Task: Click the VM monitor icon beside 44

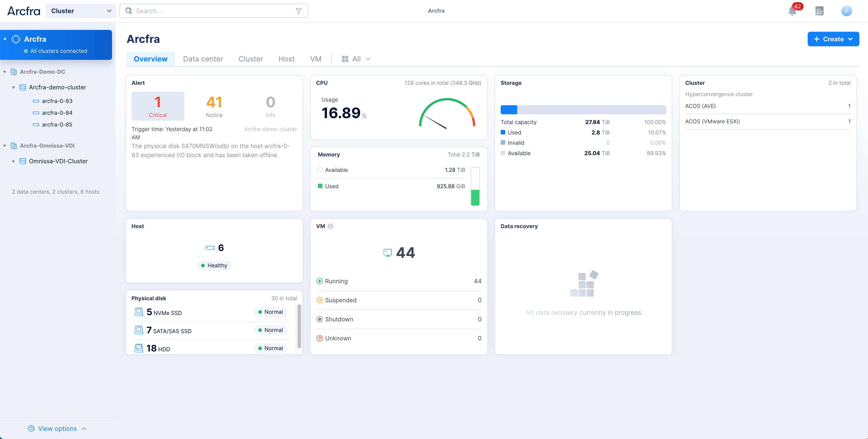Action: (388, 253)
